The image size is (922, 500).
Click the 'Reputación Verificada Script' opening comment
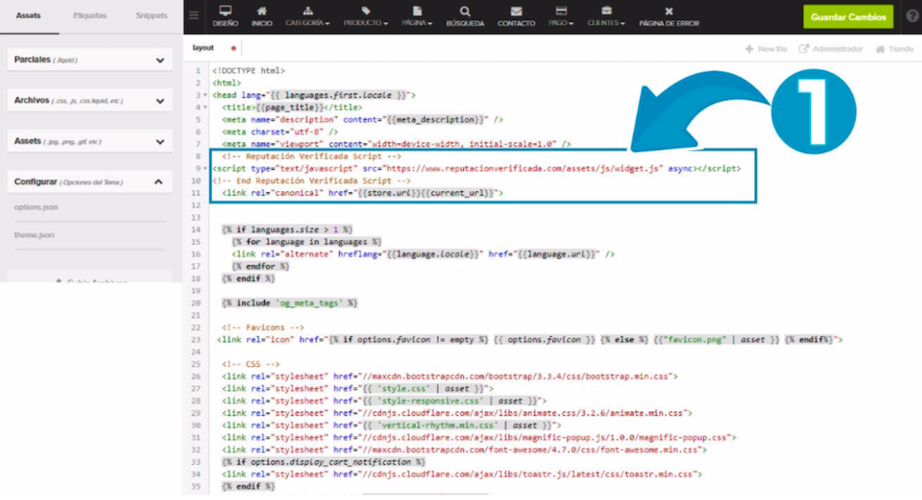click(x=312, y=156)
